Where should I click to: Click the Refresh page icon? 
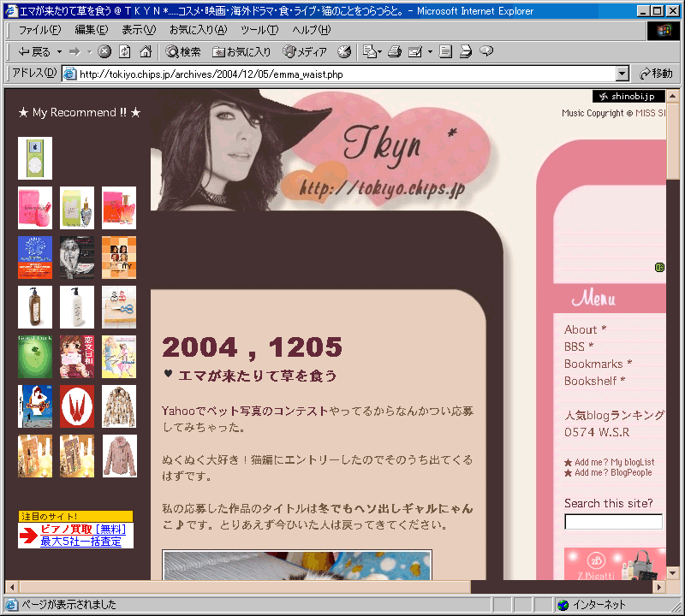[124, 52]
